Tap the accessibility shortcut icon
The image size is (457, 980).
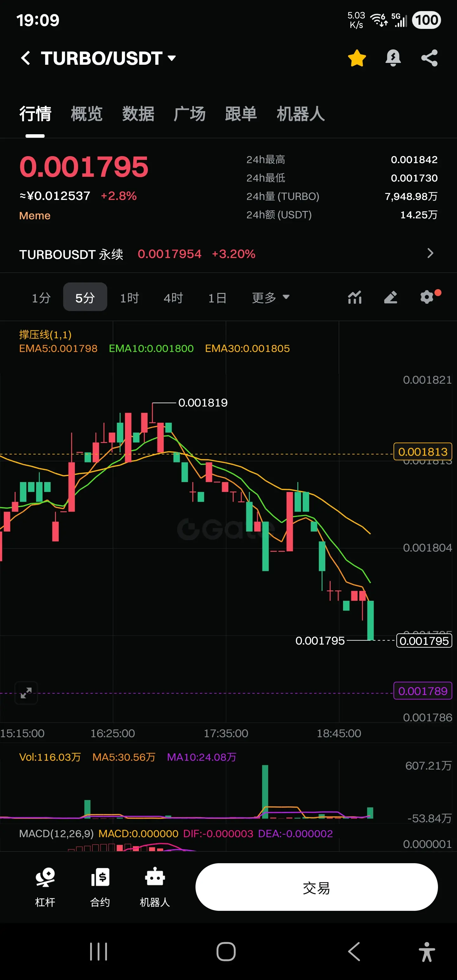click(x=427, y=952)
